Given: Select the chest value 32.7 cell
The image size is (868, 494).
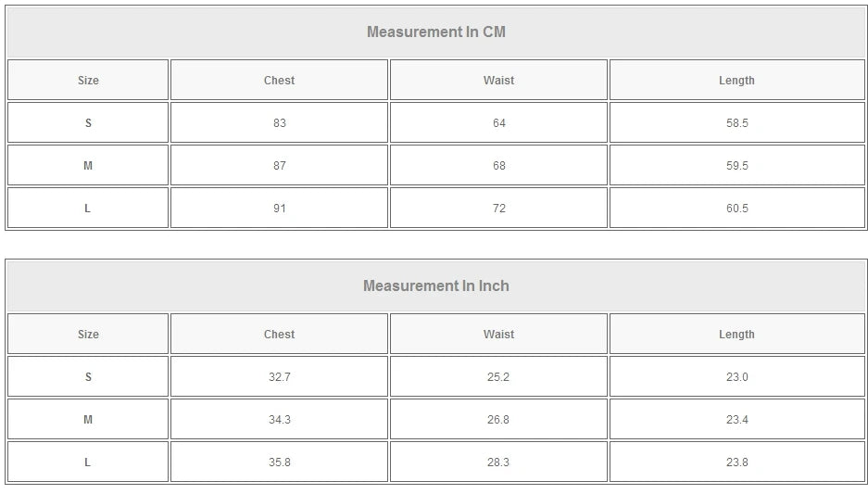Looking at the screenshot, I should tap(279, 377).
